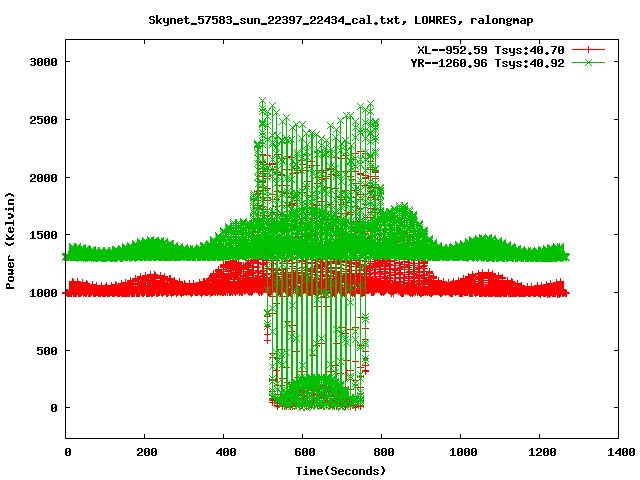Image resolution: width=640 pixels, height=480 pixels.
Task: Click the 800 x-axis tick label
Action: click(x=384, y=452)
